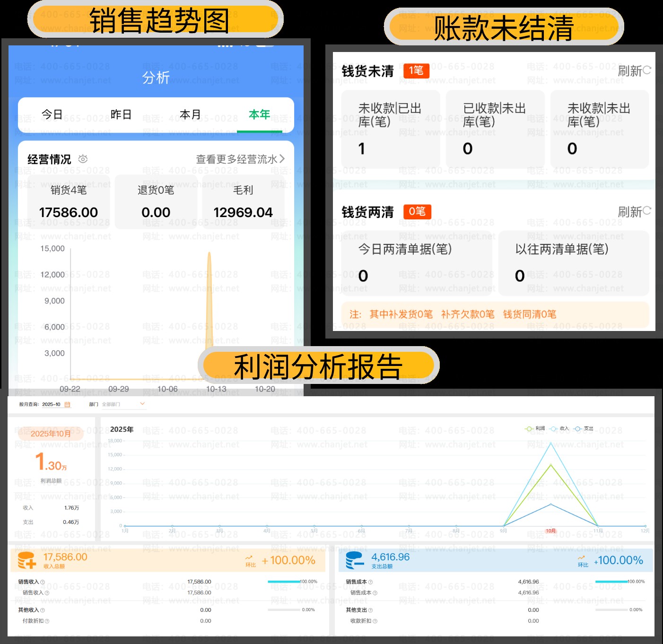Click the 11月 axis label on profit chart

pyautogui.click(x=598, y=531)
